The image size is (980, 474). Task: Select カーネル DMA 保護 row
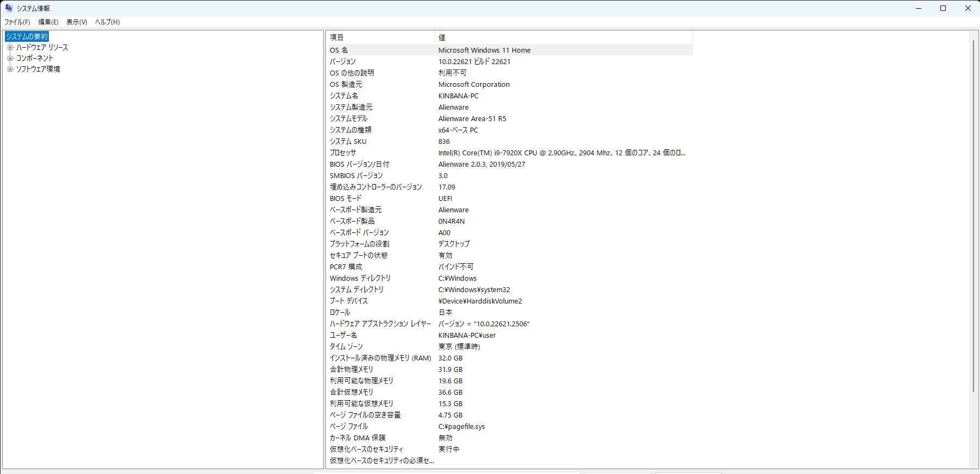[510, 438]
